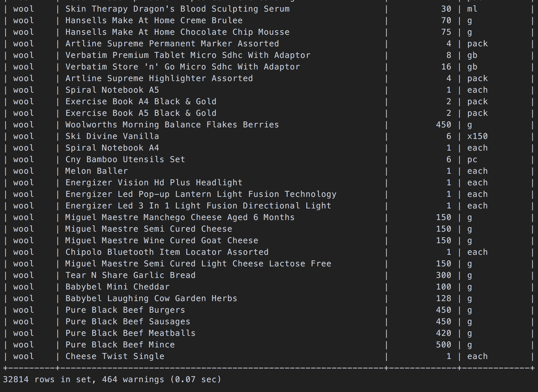The image size is (538, 392).
Task: Select 'Woolworths Morning Balance Flakes Berries' text
Action: (172, 125)
